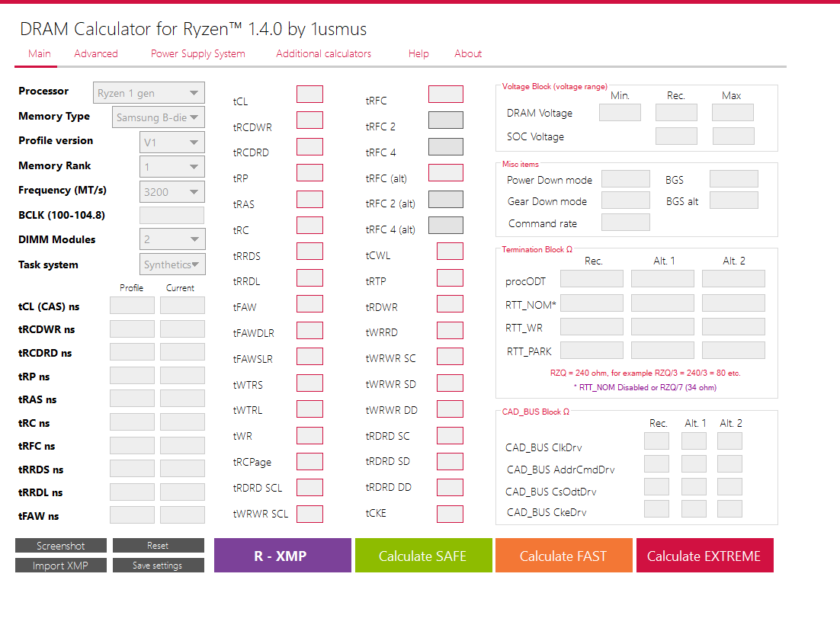Viewport: 840px width, 641px height.
Task: Click the tRFC (alt) value box
Action: pos(446,172)
